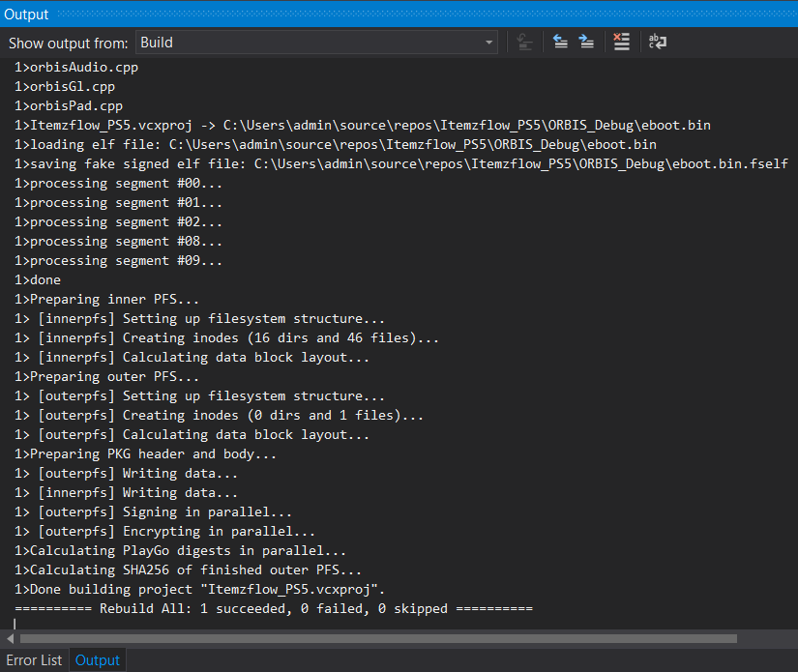This screenshot has width=798, height=672.
Task: Click 'Preparing PKG header and body...' line
Action: point(145,453)
